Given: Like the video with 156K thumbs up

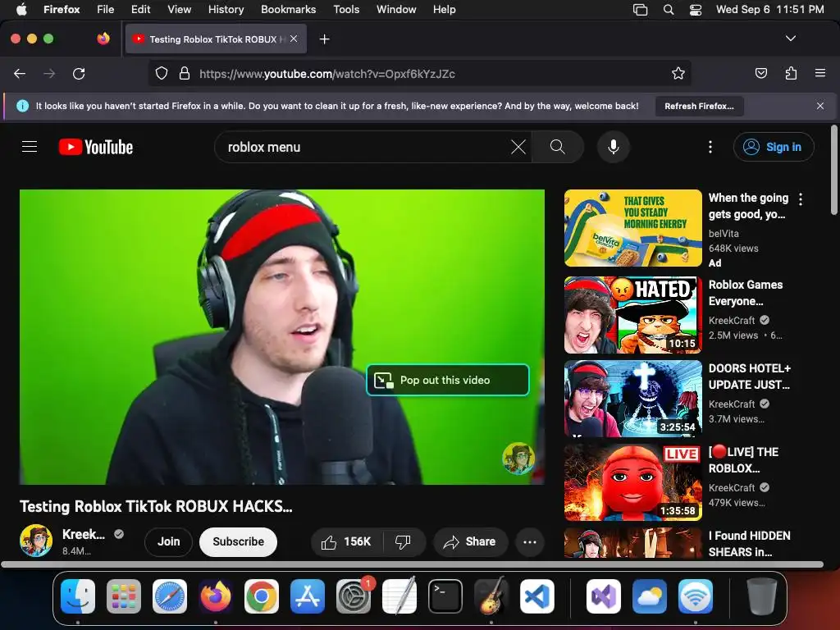Looking at the screenshot, I should [x=347, y=542].
